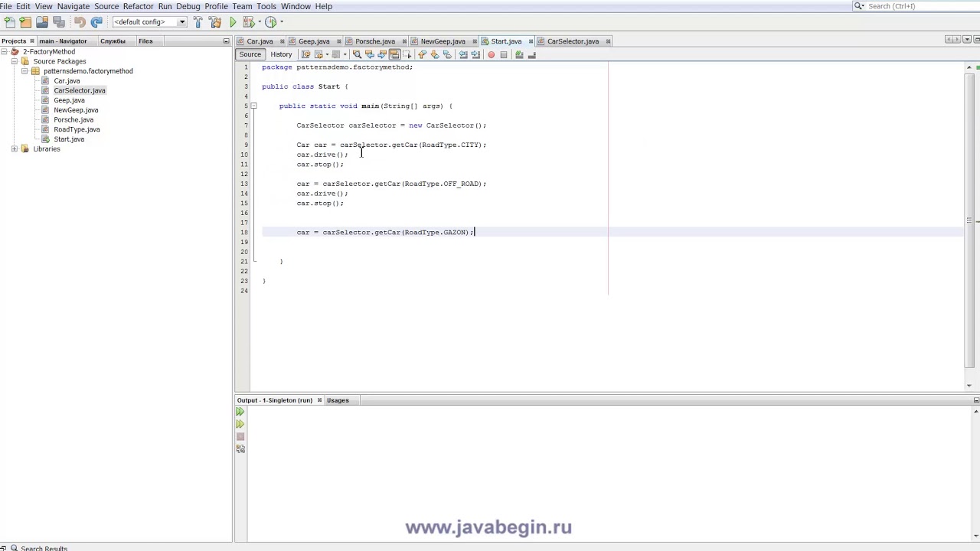The height and width of the screenshot is (551, 980).
Task: Click Previous Bookmark icon
Action: (422, 54)
